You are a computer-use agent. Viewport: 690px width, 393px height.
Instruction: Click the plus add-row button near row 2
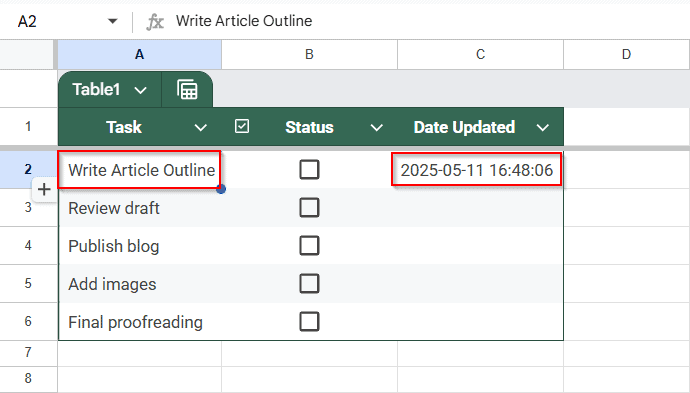click(x=44, y=190)
